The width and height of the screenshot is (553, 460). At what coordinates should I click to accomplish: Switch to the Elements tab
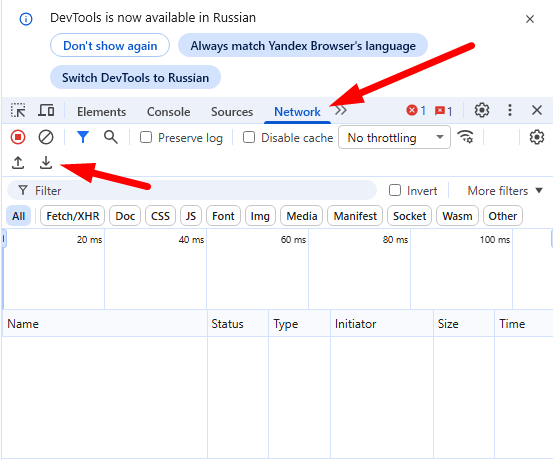[x=102, y=112]
